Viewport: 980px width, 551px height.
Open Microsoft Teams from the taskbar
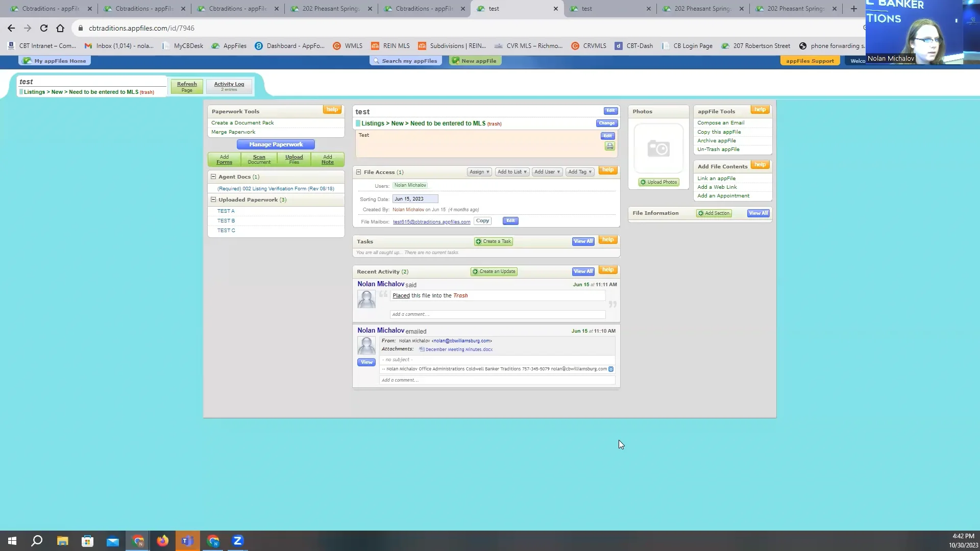[187, 540]
